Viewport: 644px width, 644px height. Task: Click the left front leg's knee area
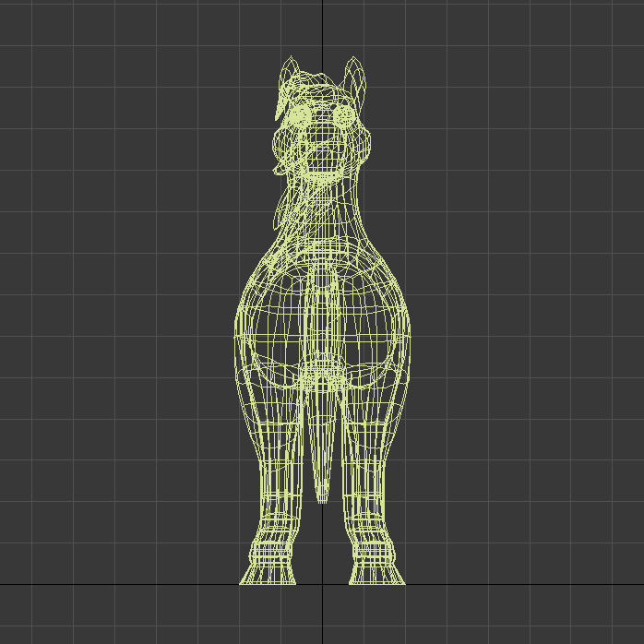275,475
